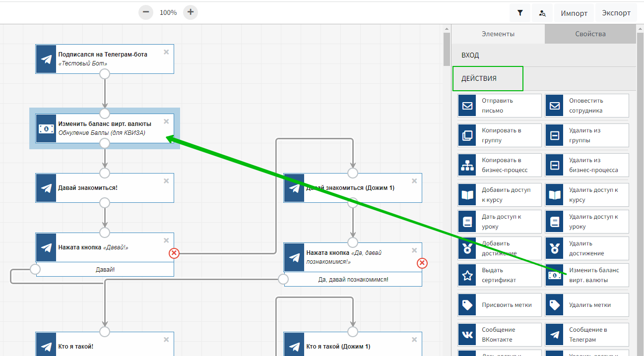Select the 'Сообщение ВКонтакте' element
644x356 pixels.
pos(500,335)
